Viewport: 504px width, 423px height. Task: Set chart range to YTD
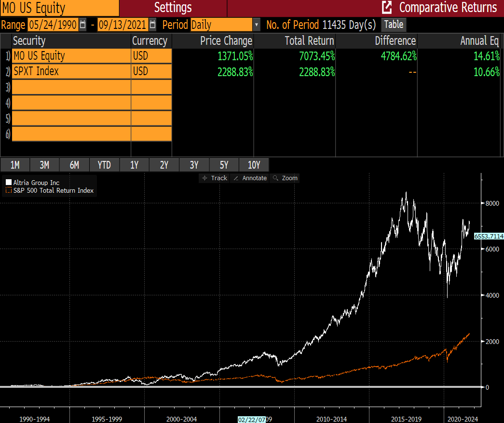tap(104, 165)
